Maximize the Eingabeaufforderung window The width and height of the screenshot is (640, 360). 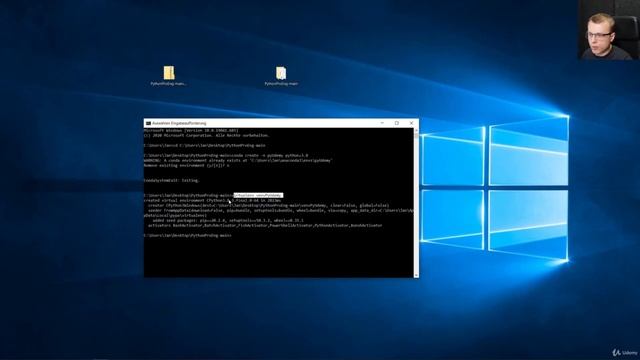[397, 123]
